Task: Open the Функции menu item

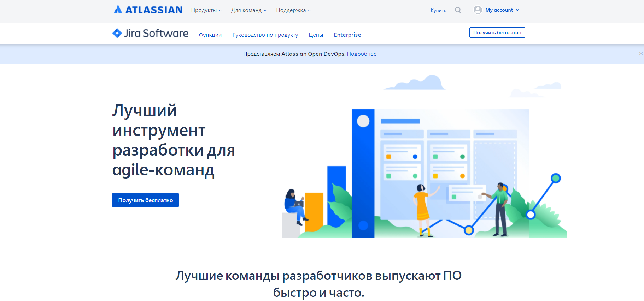Action: coord(210,35)
